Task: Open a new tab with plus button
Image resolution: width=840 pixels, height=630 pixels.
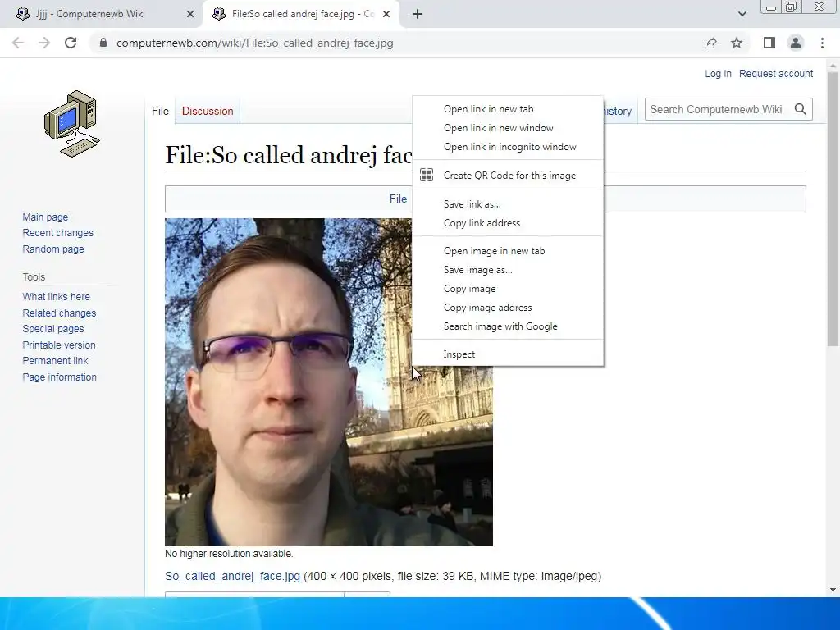Action: point(418,14)
